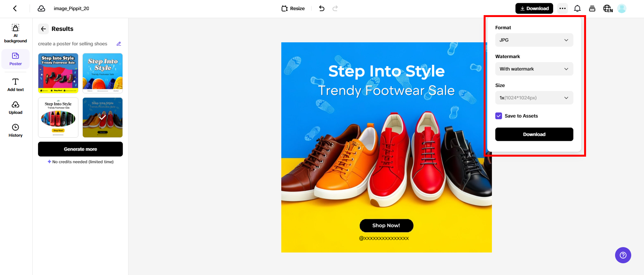Click the cloud save status icon

point(42,9)
